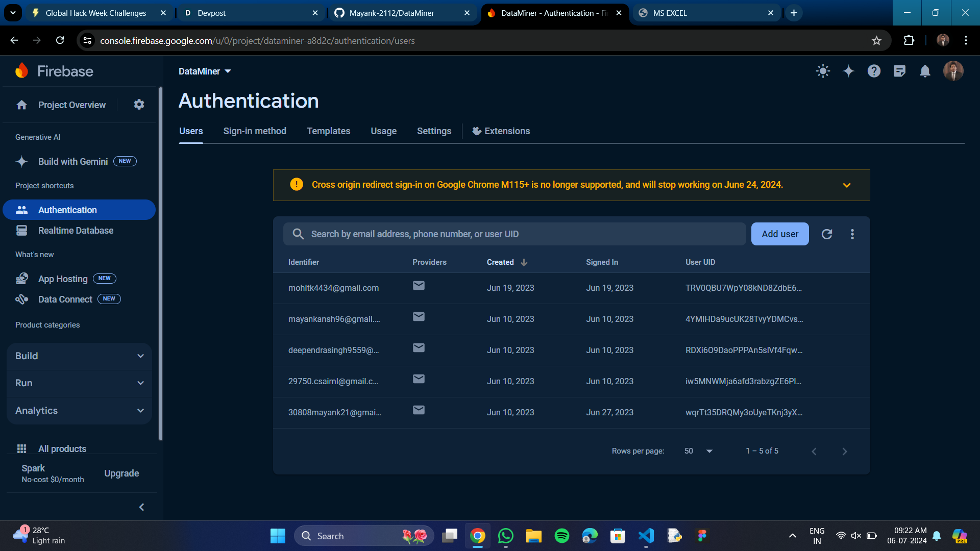
Task: Open Spotify from the taskbar
Action: pyautogui.click(x=561, y=536)
